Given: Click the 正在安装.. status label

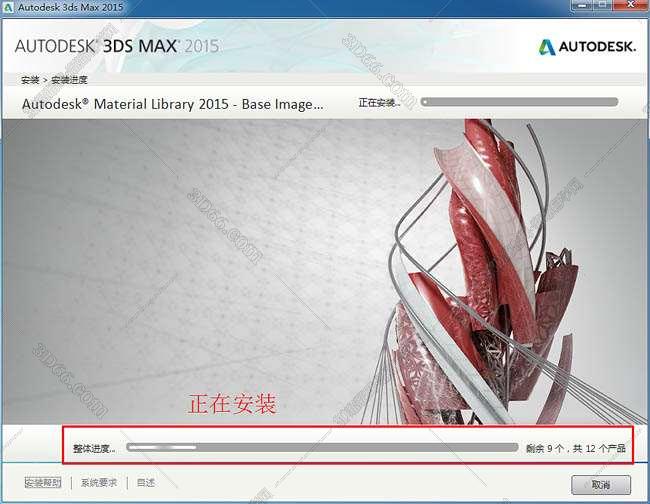Looking at the screenshot, I should pyautogui.click(x=379, y=102).
